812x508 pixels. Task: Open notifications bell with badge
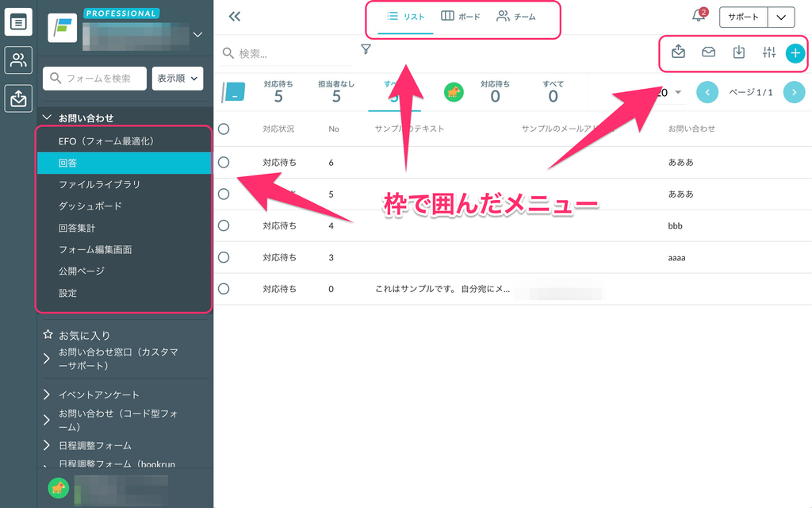(x=699, y=16)
